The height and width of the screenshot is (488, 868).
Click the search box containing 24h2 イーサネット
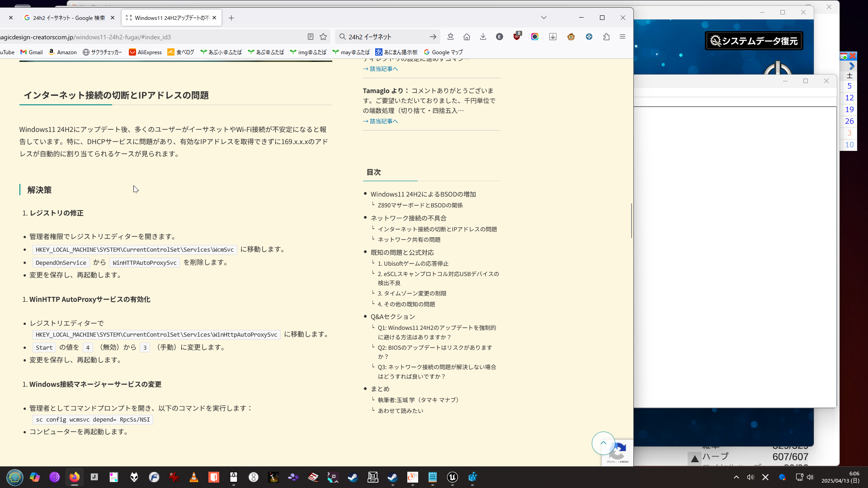click(384, 37)
